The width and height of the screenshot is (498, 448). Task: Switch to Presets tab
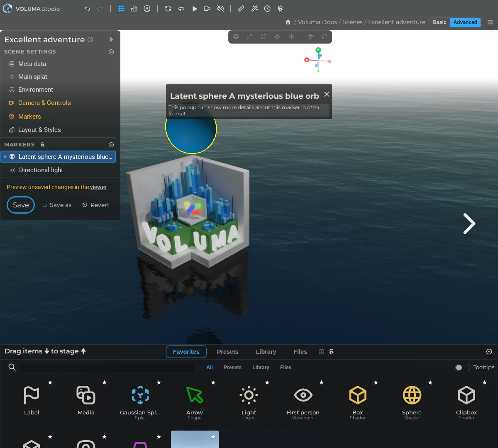point(227,352)
